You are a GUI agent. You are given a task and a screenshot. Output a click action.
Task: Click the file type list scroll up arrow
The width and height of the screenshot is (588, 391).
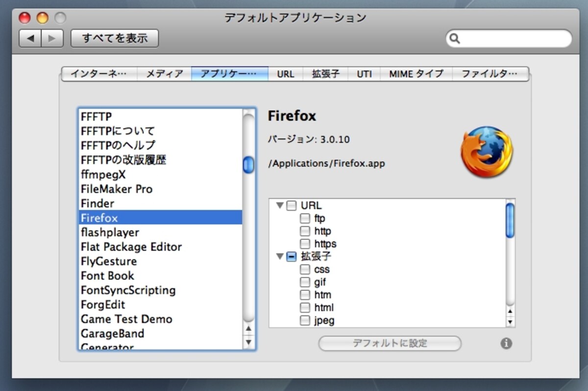coord(510,311)
